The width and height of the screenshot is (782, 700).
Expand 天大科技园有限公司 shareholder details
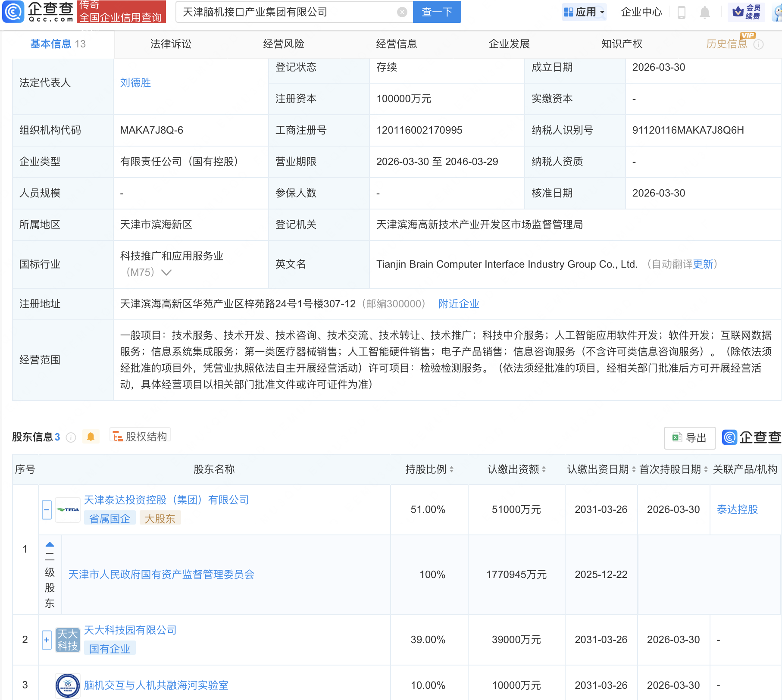tap(47, 640)
